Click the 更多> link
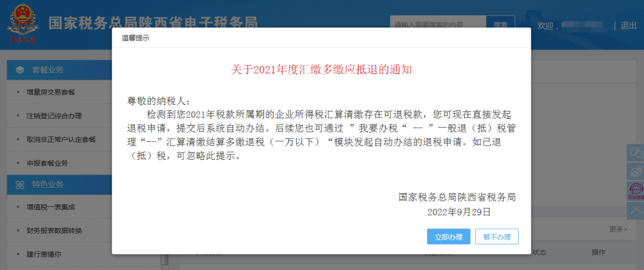Screen dimensions: 644x270 point(618,228)
